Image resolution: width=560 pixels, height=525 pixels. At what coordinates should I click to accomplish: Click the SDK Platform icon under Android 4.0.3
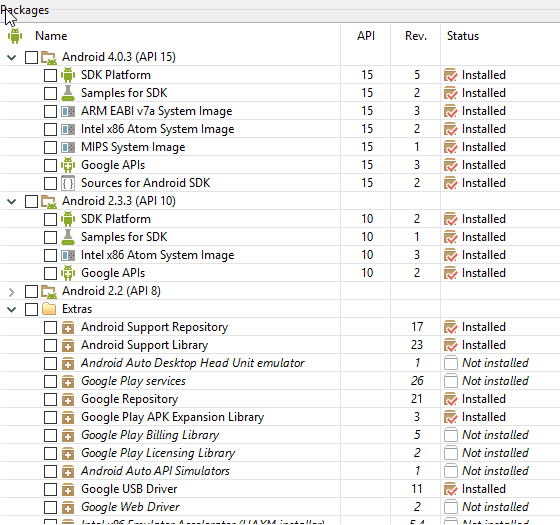[x=68, y=75]
